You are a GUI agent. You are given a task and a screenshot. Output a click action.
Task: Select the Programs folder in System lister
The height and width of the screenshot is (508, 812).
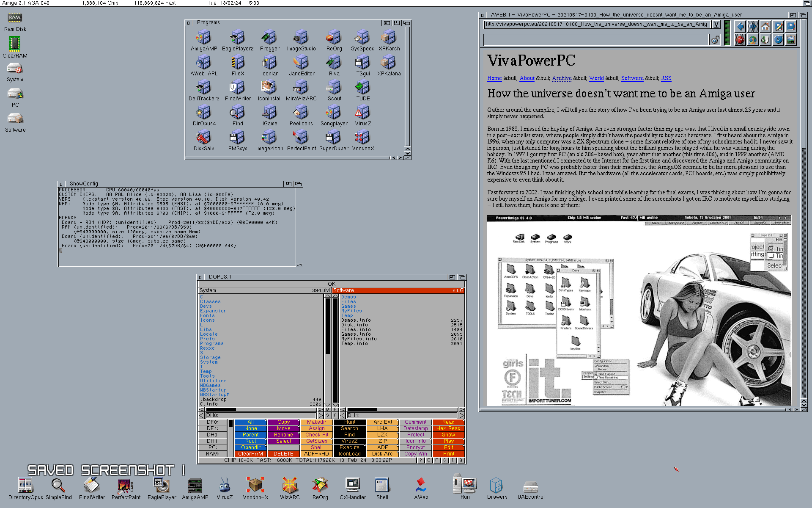(x=211, y=343)
